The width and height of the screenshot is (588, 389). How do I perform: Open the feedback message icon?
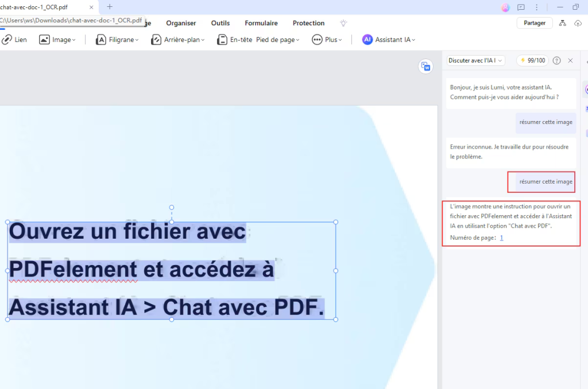(x=521, y=7)
